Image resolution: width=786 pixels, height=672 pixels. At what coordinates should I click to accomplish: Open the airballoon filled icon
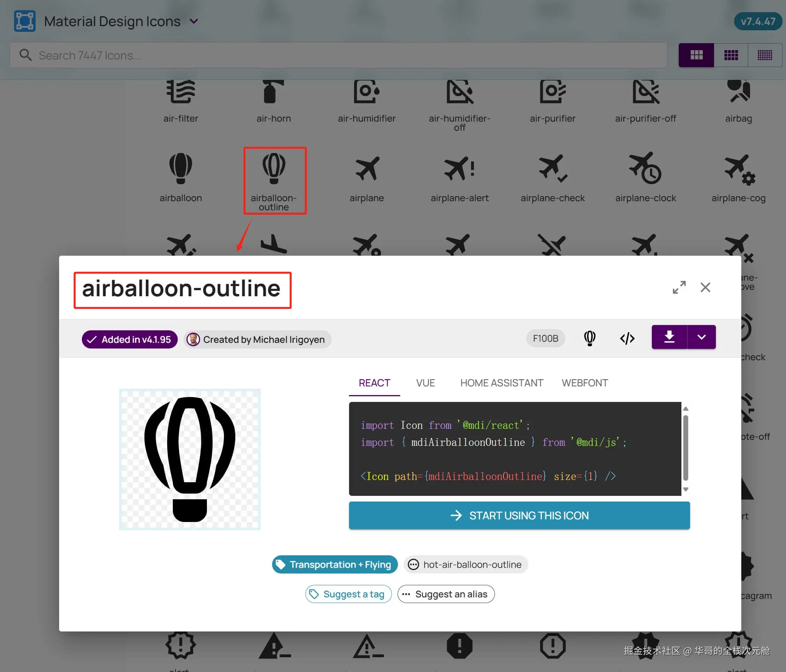coord(180,169)
